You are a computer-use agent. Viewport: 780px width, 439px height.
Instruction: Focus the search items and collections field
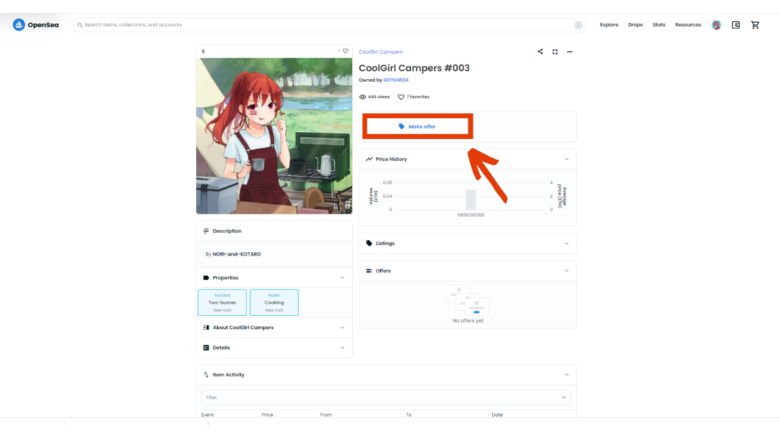(329, 25)
